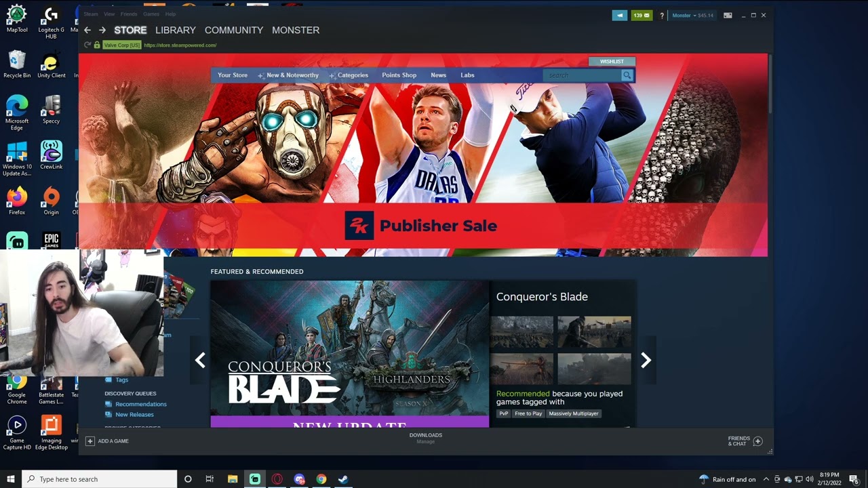The width and height of the screenshot is (868, 488).
Task: Open Friends & Chat plus icon
Action: pos(758,441)
